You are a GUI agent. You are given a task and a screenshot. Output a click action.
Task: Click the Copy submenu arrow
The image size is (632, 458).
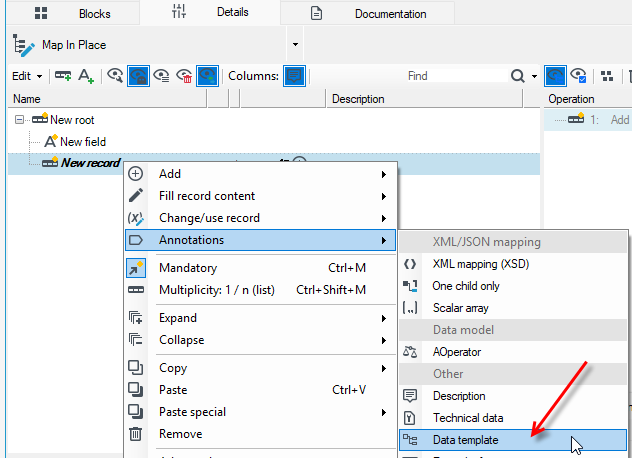point(384,368)
